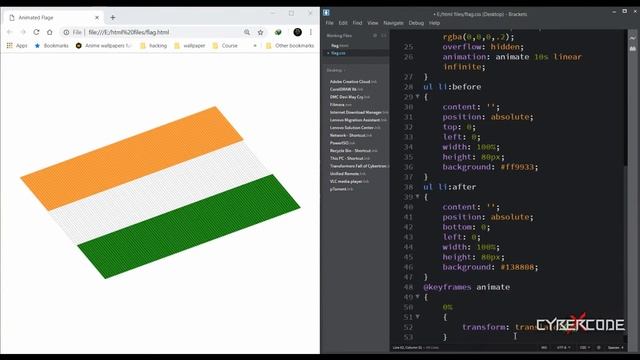Click the URL address field
Viewport: 640px width, 360px height.
[x=163, y=32]
